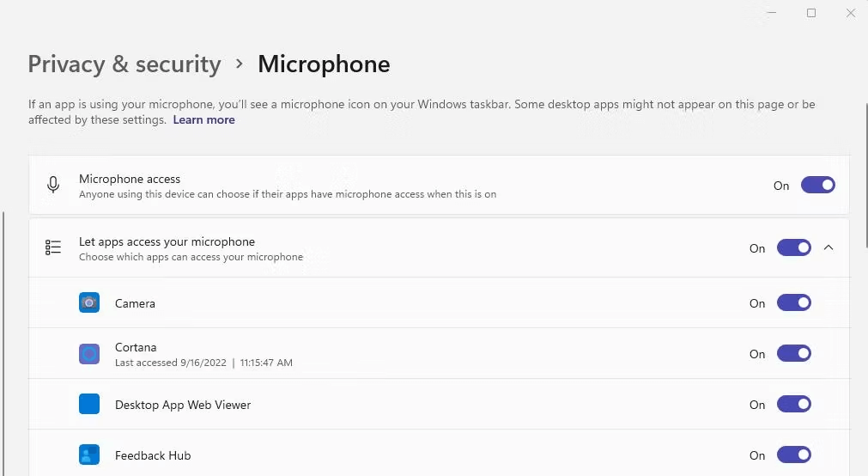Turn off the Microphone access toggle
The width and height of the screenshot is (868, 476).
pos(817,185)
